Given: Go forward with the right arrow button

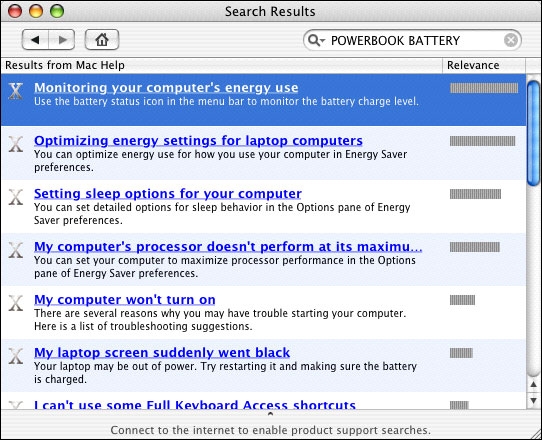Looking at the screenshot, I should pos(62,40).
